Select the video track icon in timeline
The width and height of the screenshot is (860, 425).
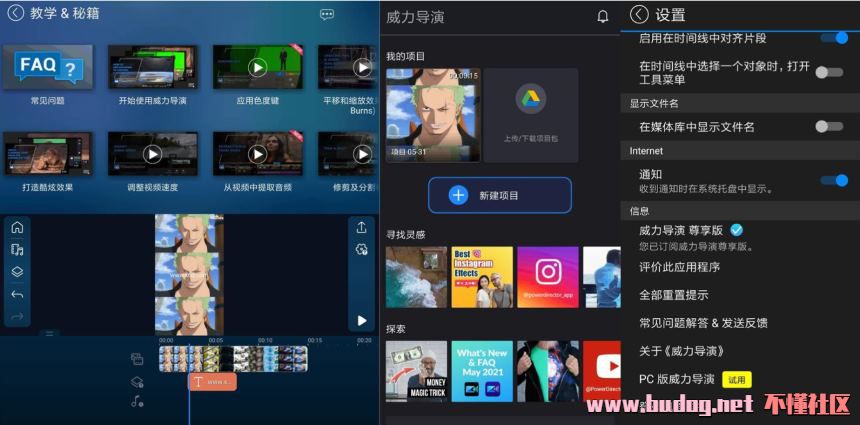tap(137, 359)
